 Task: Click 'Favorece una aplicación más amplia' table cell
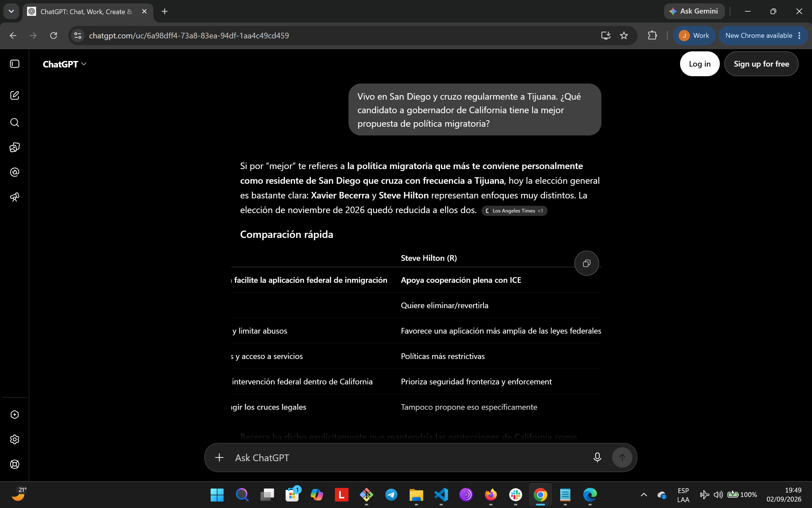tap(501, 331)
